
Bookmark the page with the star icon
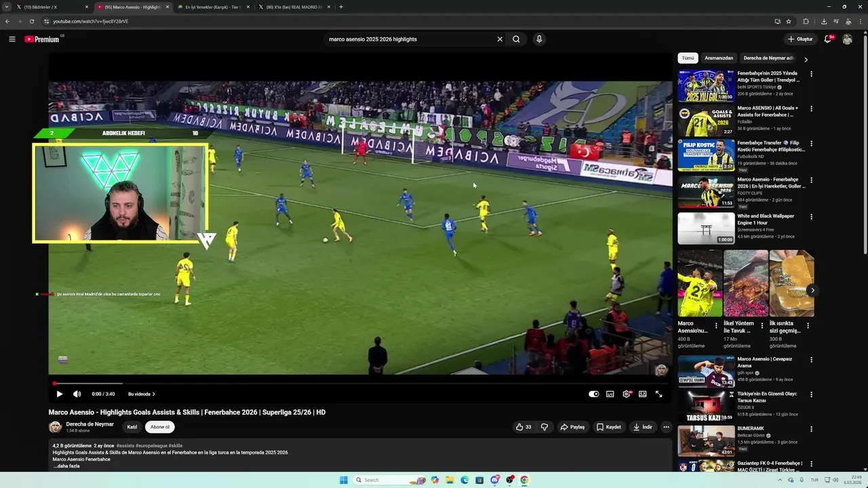[789, 21]
